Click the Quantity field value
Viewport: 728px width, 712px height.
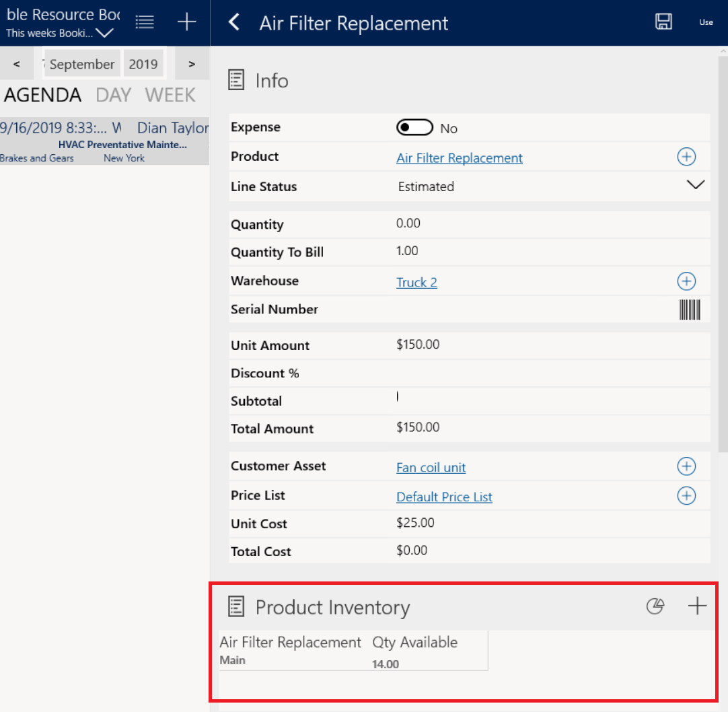(408, 223)
